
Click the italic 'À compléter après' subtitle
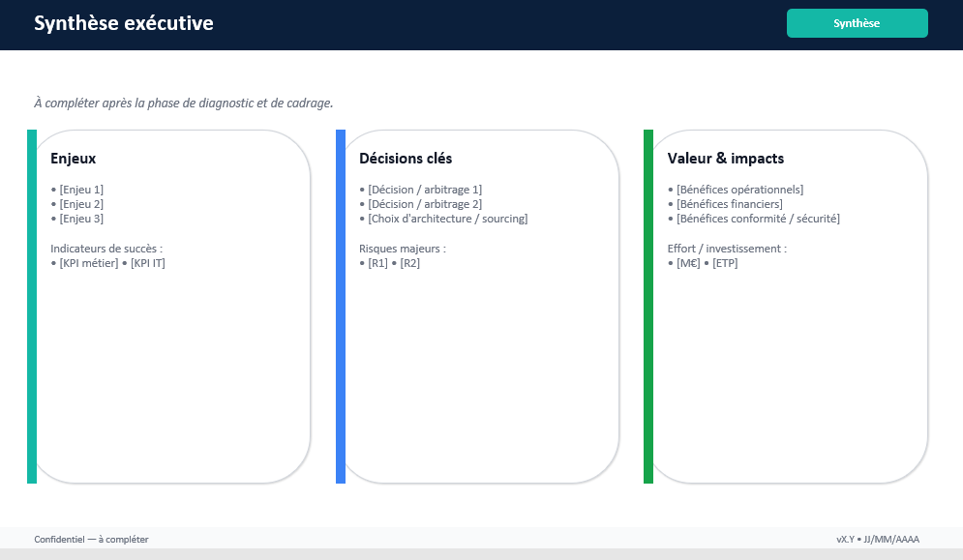pyautogui.click(x=184, y=103)
